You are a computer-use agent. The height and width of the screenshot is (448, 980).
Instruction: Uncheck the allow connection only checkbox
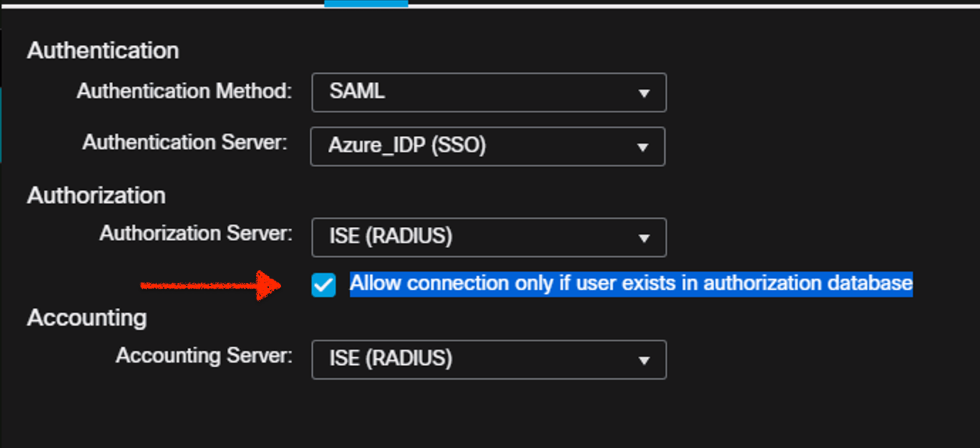click(324, 285)
